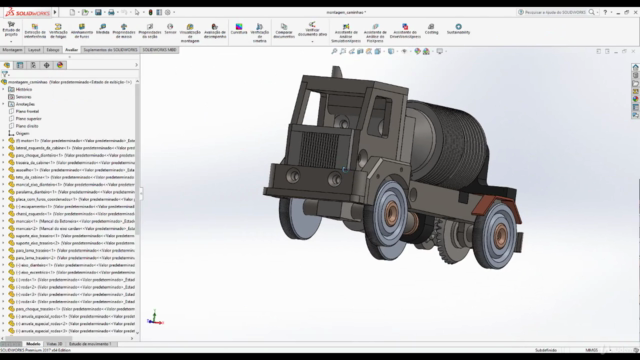This screenshot has width=640, height=360.
Task: Open Suplementos do SOLIDWORKS tab
Action: [x=110, y=50]
